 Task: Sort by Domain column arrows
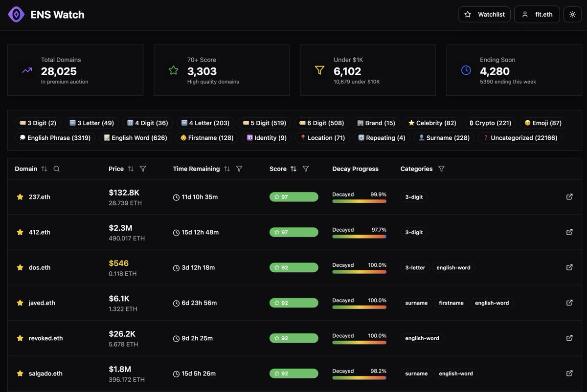pyautogui.click(x=45, y=169)
